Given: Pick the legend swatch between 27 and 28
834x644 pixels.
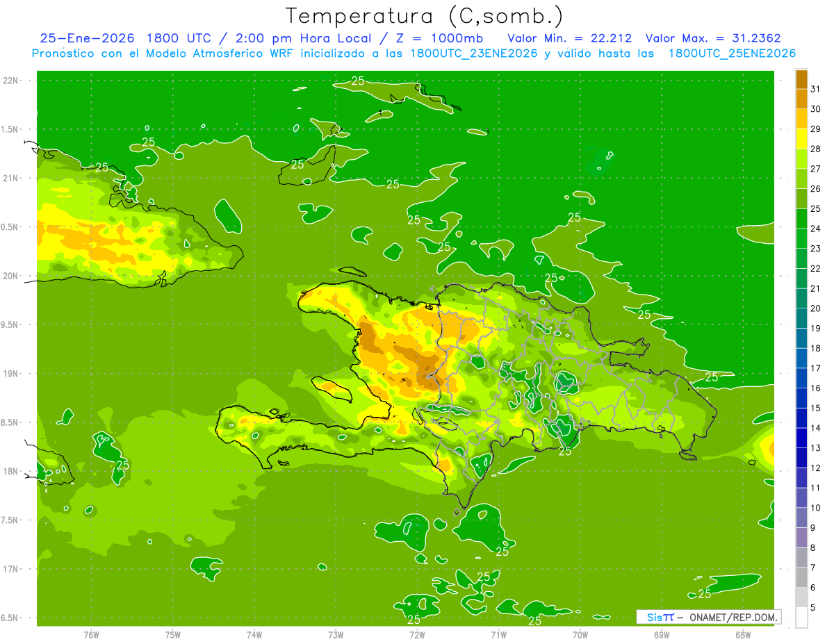Looking at the screenshot, I should click(x=801, y=158).
